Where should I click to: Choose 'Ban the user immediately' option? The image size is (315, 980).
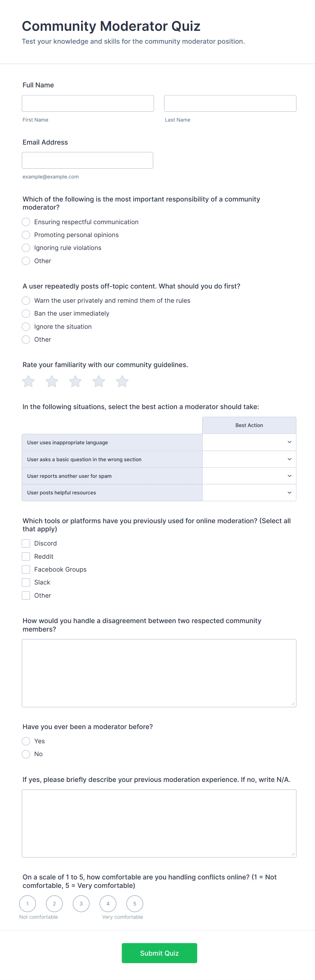click(26, 314)
